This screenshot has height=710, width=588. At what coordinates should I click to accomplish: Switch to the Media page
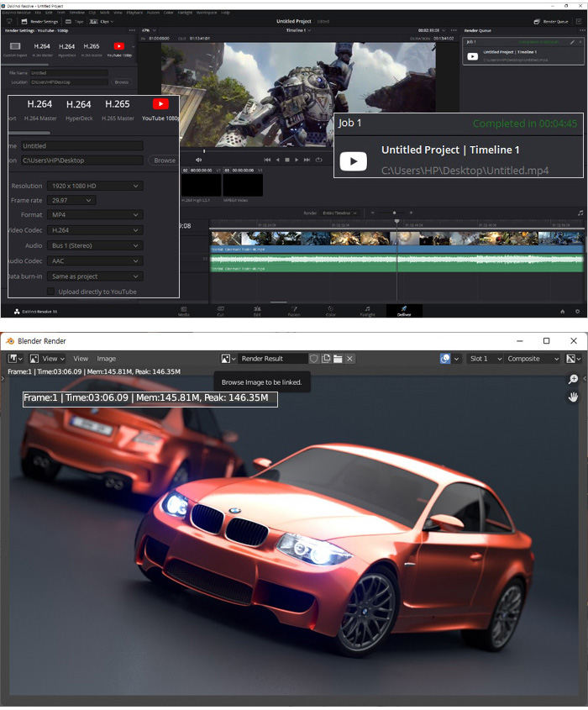coord(184,311)
